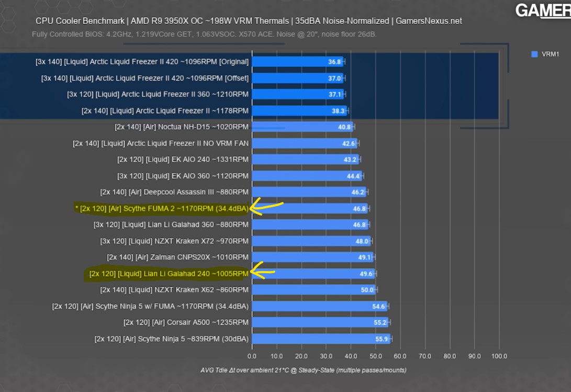Click the 55.9 value on the bottom bar
This screenshot has width=571, height=392.
pyautogui.click(x=382, y=339)
